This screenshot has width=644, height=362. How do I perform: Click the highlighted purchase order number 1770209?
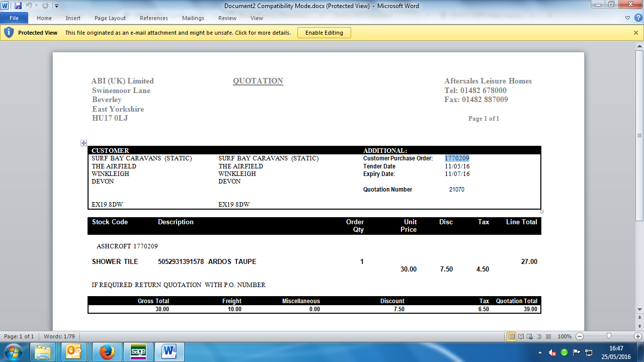[x=457, y=158]
